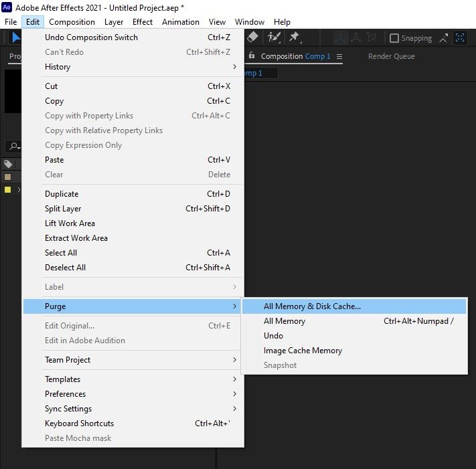Choose Duplicate in the Edit menu
Viewport: 476px width, 469px height.
tap(133, 194)
